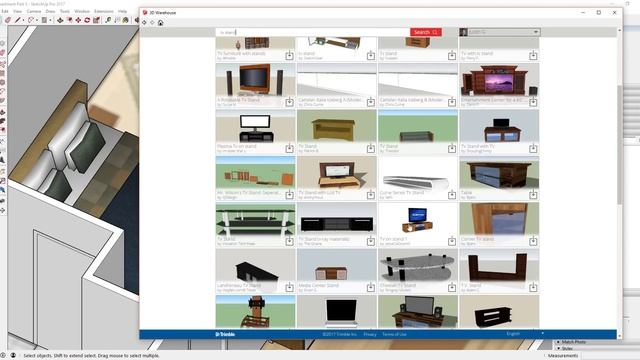640x360 pixels.
Task: Open the Arc tool dropdown arrow
Action: (x=37, y=20)
